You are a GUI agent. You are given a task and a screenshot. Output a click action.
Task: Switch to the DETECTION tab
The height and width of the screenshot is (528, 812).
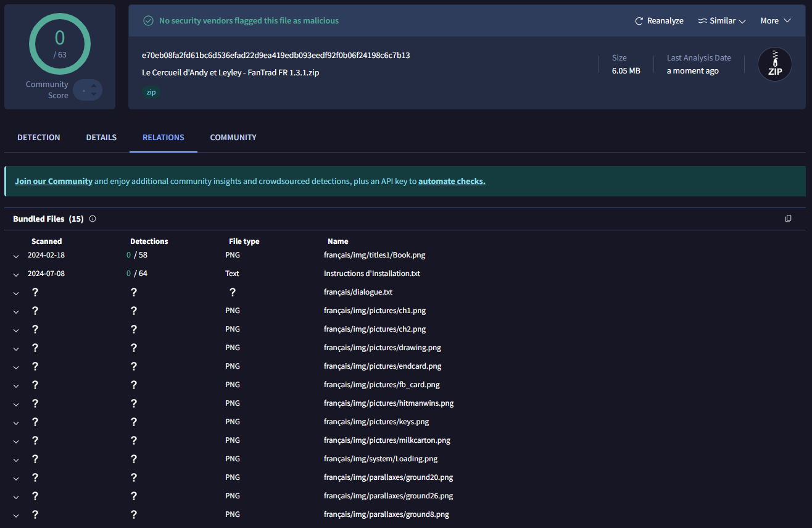(39, 137)
